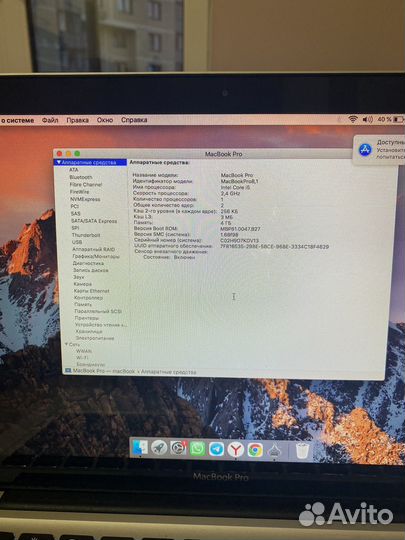Image resolution: width=405 pixels, height=540 pixels.
Task: Click the yellow minimize window button
Action: pyautogui.click(x=68, y=154)
